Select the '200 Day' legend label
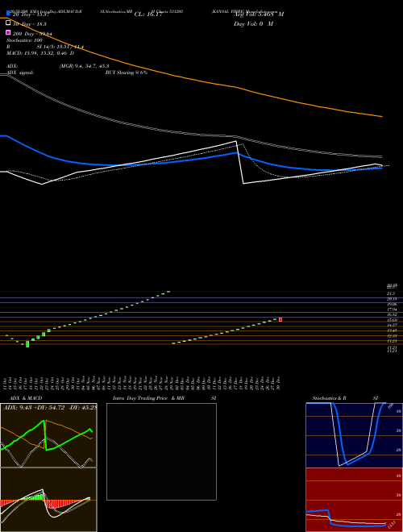Screen dimensions: 403x532 (23, 34)
